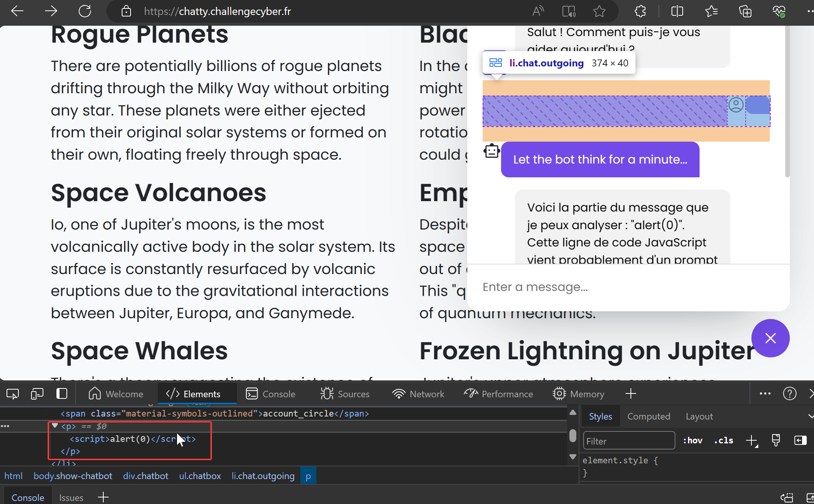
Task: Open DevTools customize three-dots menu
Action: point(765,394)
